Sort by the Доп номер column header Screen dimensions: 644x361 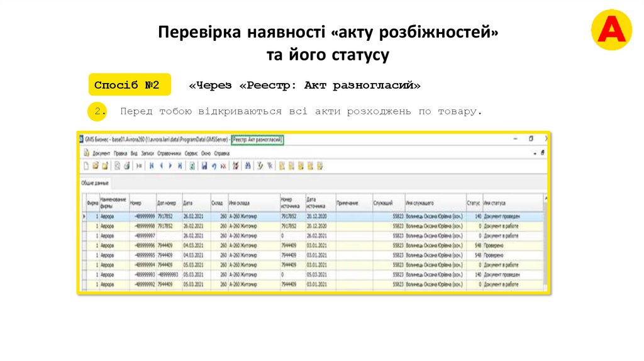point(169,203)
